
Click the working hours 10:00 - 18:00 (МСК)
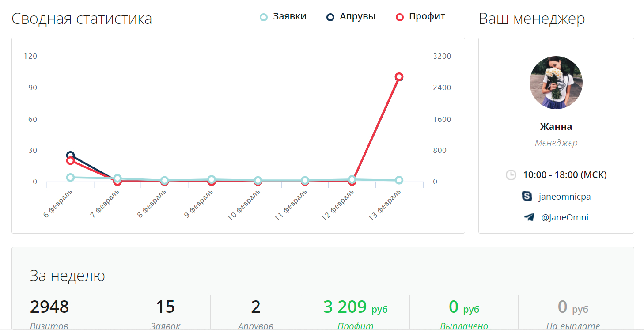click(x=565, y=175)
